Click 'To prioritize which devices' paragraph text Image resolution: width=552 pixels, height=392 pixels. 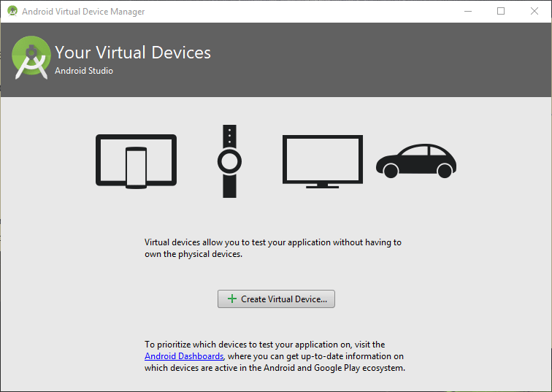pyautogui.click(x=275, y=356)
